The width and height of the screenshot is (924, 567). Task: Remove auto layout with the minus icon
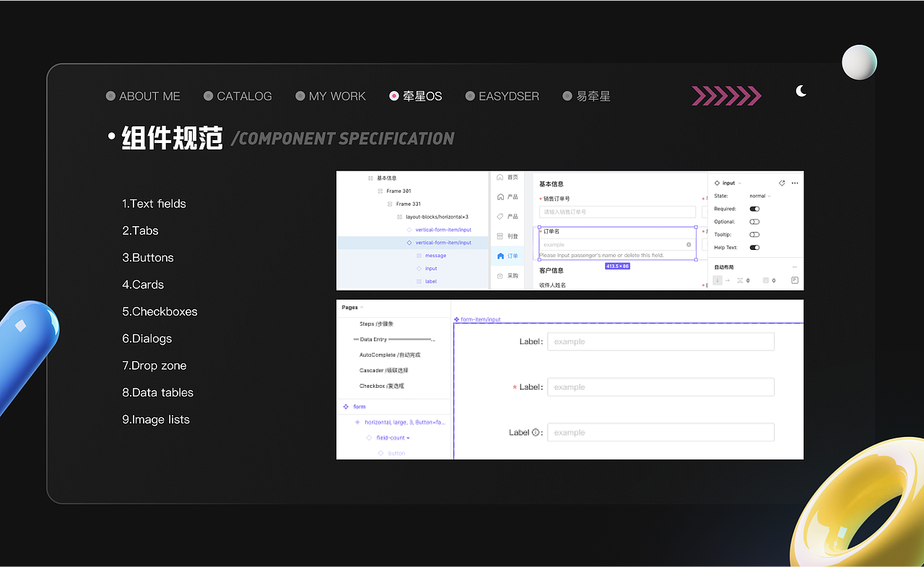point(795,267)
